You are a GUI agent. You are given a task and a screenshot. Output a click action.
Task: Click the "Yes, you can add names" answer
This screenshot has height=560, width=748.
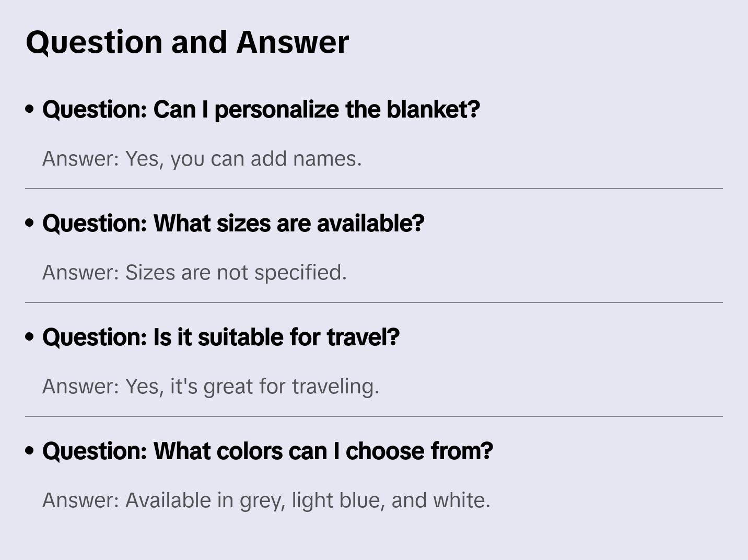[x=202, y=159]
